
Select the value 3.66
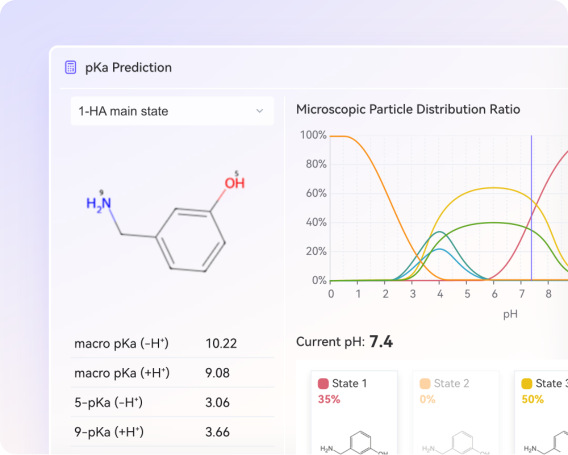(x=217, y=432)
